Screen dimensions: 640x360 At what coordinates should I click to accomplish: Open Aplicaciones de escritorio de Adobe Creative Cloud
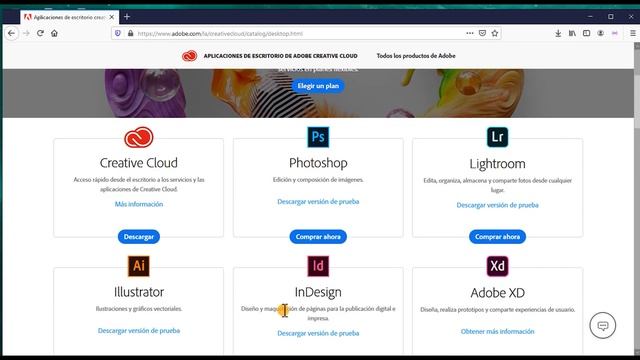(280, 56)
